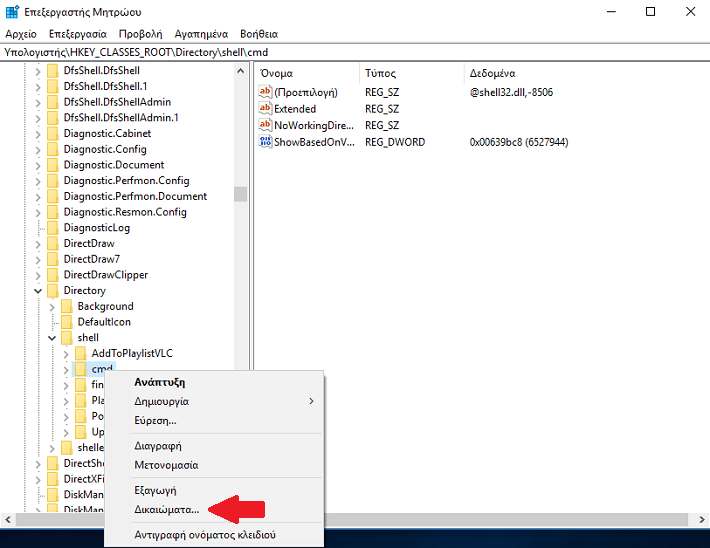
Task: Sort by the Δεδομένα column header
Action: 492,73
